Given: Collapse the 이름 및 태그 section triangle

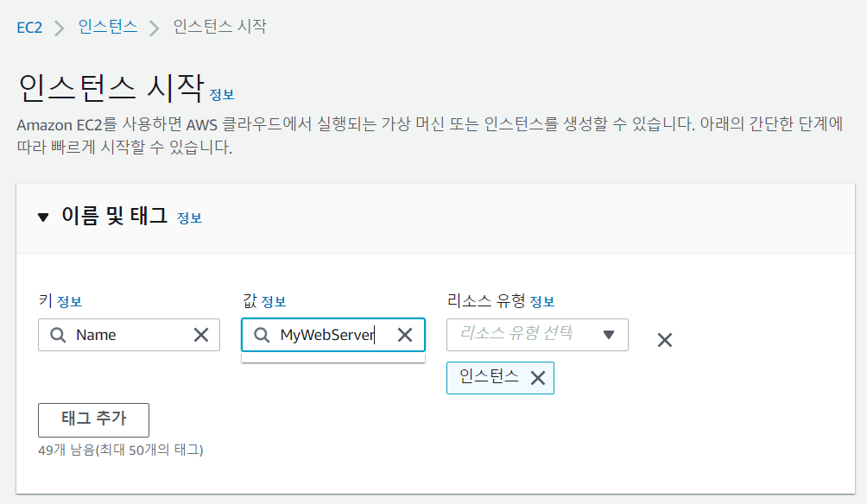Looking at the screenshot, I should point(43,217).
